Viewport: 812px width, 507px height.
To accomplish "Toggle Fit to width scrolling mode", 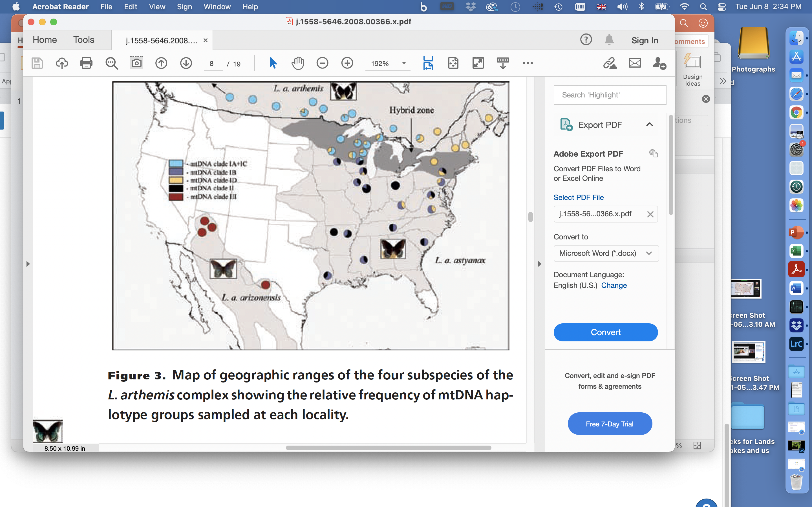I will click(x=428, y=63).
